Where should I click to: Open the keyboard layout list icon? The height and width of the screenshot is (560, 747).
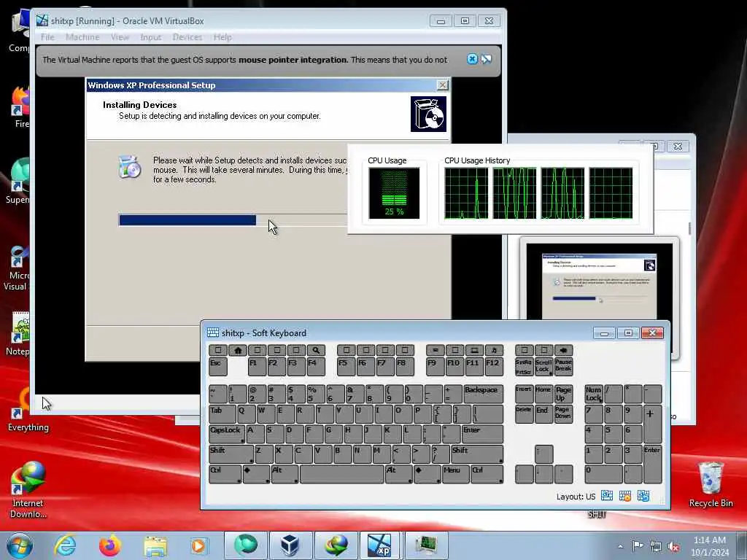pyautogui.click(x=607, y=496)
